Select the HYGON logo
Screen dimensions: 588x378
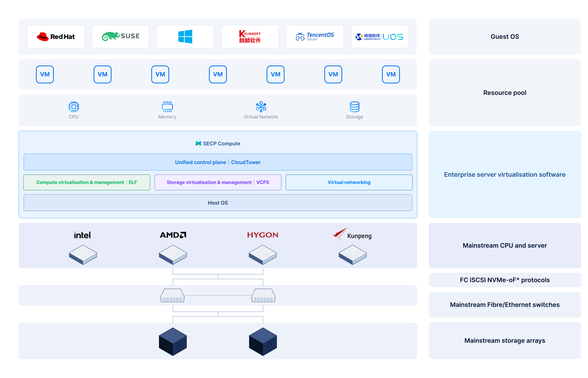coord(262,235)
